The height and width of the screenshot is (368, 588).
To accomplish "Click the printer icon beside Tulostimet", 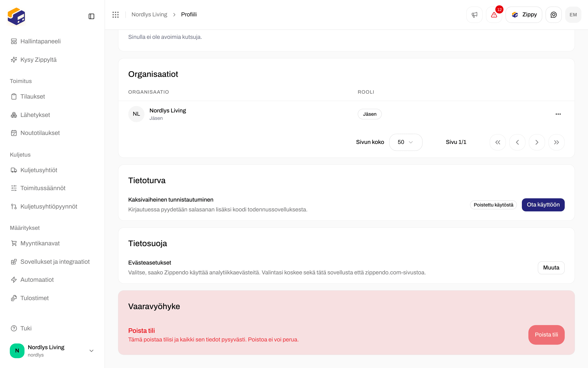I will (14, 298).
